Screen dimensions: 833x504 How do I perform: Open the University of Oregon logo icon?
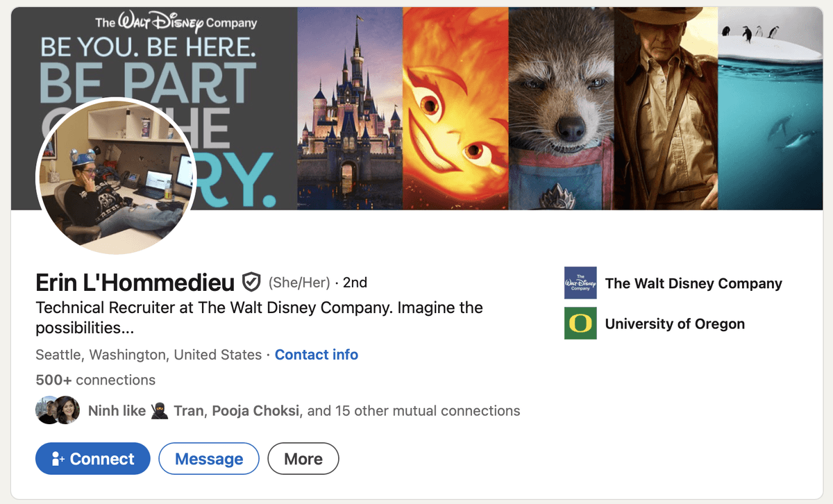580,323
